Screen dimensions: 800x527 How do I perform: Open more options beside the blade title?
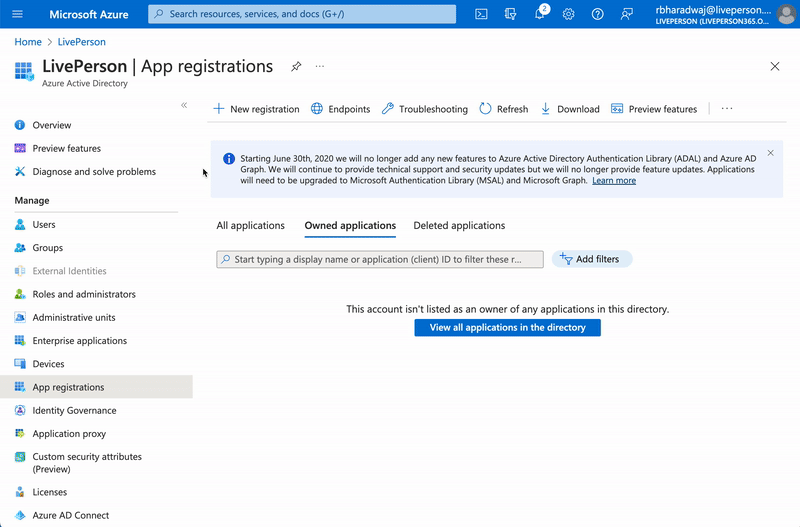coord(319,66)
